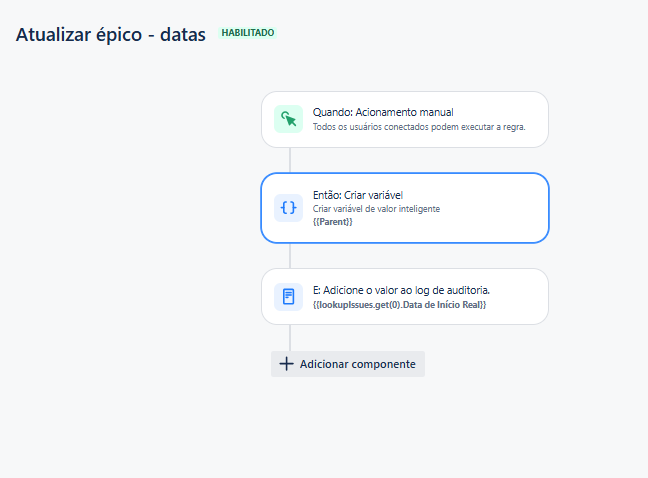This screenshot has height=478, width=648.
Task: Click the Quando: Acionamento manual heading text
Action: (383, 112)
